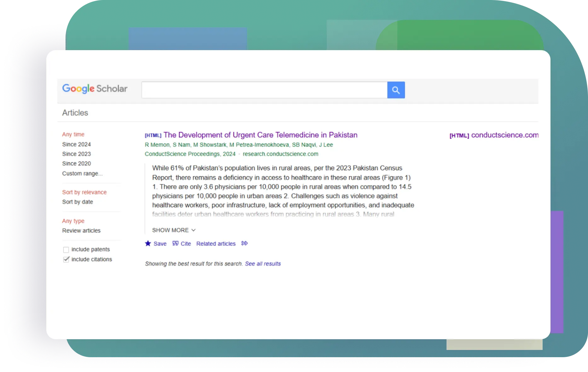The width and height of the screenshot is (588, 372).
Task: Click the [HTML] conductscience.com full-text link
Action: coord(493,135)
